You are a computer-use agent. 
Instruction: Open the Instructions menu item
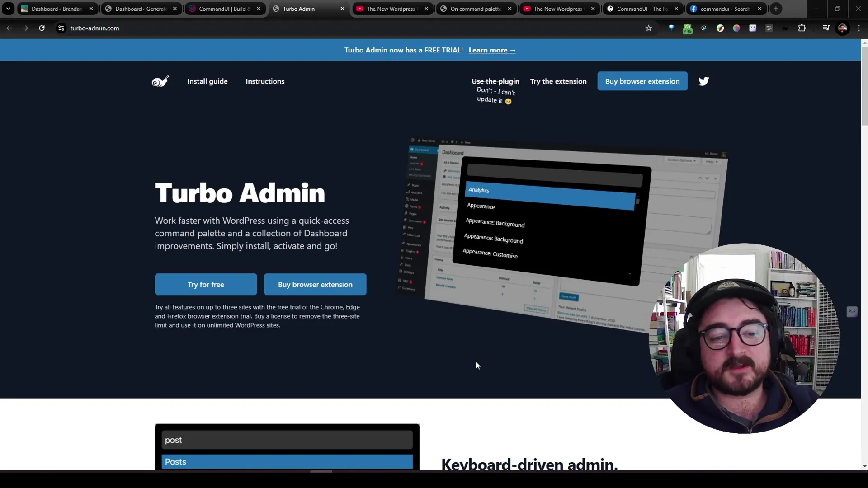tap(265, 81)
